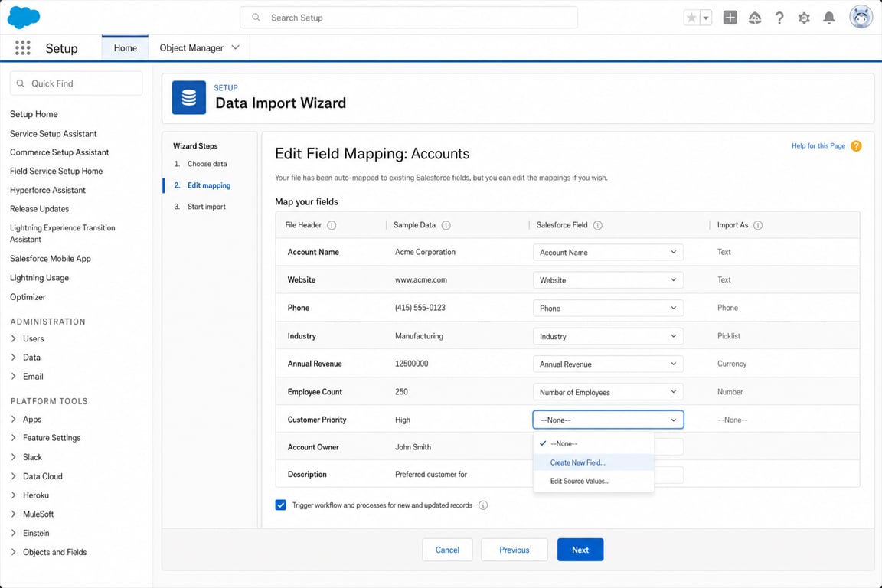Open Help for this Page link
Screen dimensions: 882x588
818,145
